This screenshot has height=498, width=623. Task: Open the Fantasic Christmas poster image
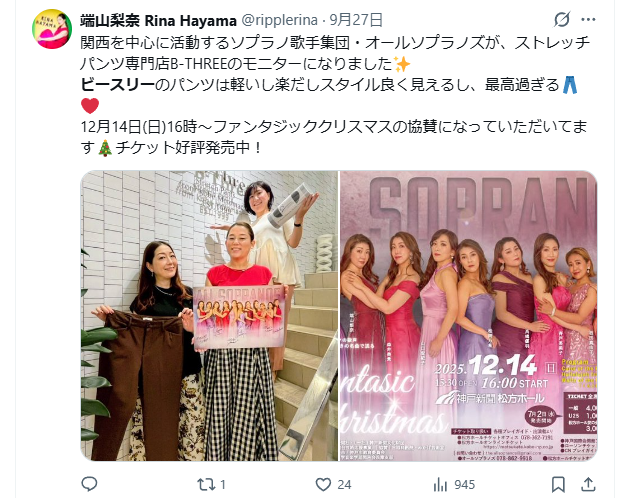click(x=468, y=316)
